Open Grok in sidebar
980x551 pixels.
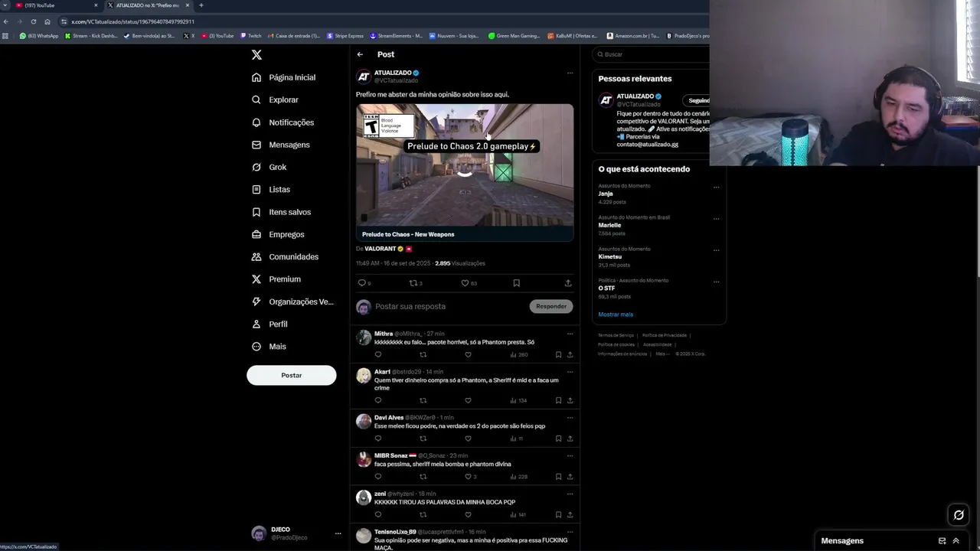point(269,167)
